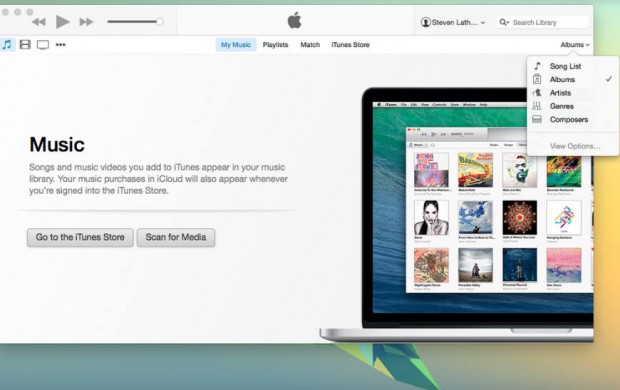Adjust the volume slider

click(135, 22)
